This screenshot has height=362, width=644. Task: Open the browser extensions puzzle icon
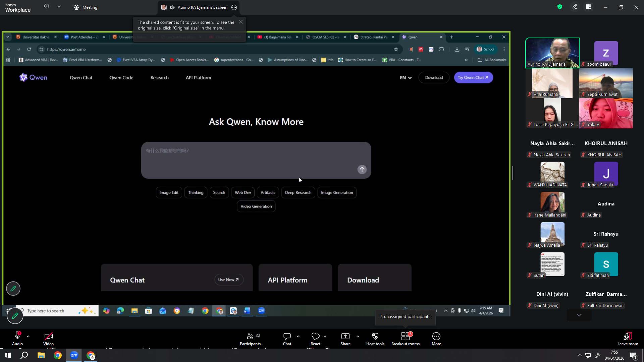click(442, 49)
